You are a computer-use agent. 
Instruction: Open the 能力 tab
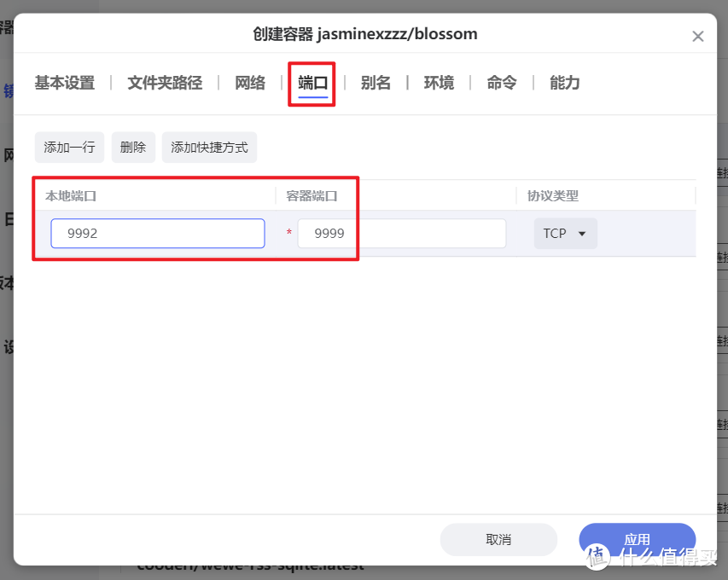[563, 83]
